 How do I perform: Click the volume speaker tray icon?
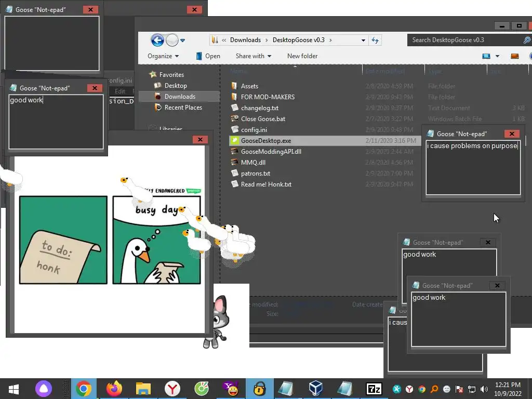tap(484, 389)
